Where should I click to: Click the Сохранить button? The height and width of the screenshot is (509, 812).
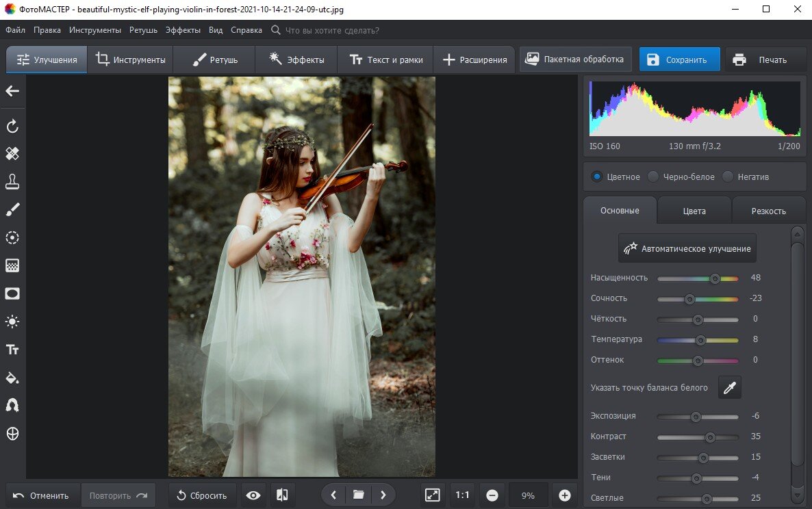coord(679,60)
